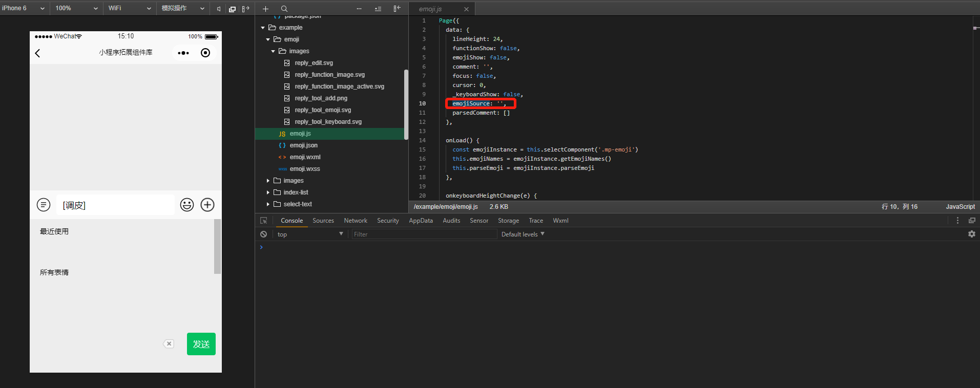Click the search magnifier icon in file panel
The image size is (980, 388).
[284, 9]
